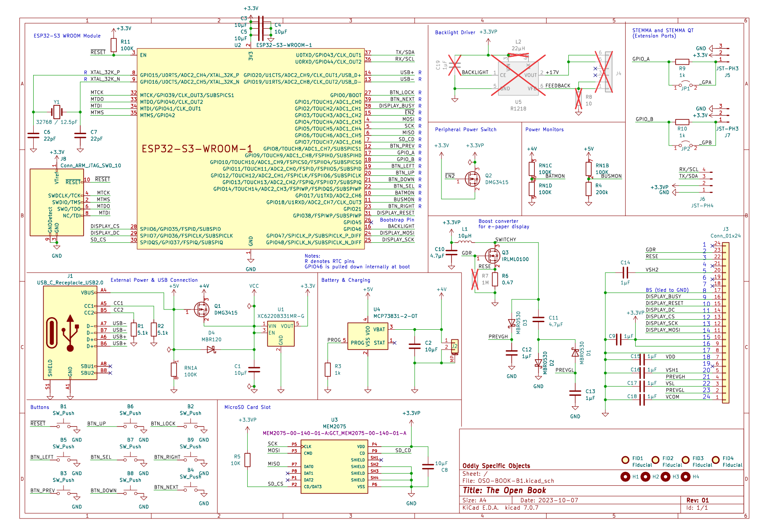
Task: Click the R5 10K resistor symbol
Action: coord(247,460)
